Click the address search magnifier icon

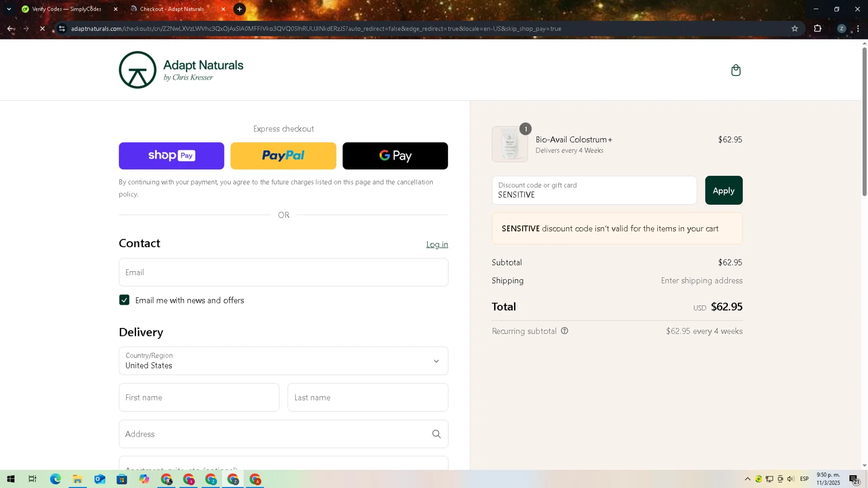436,434
